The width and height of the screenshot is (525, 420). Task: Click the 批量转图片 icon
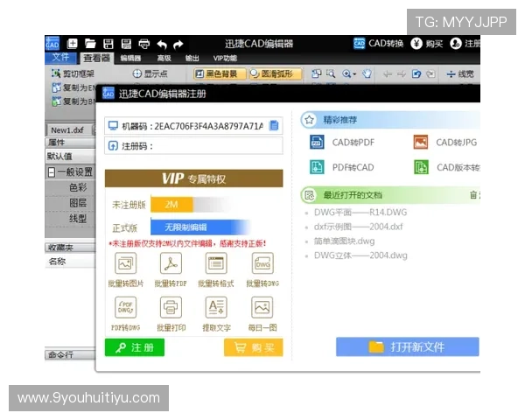click(x=125, y=263)
